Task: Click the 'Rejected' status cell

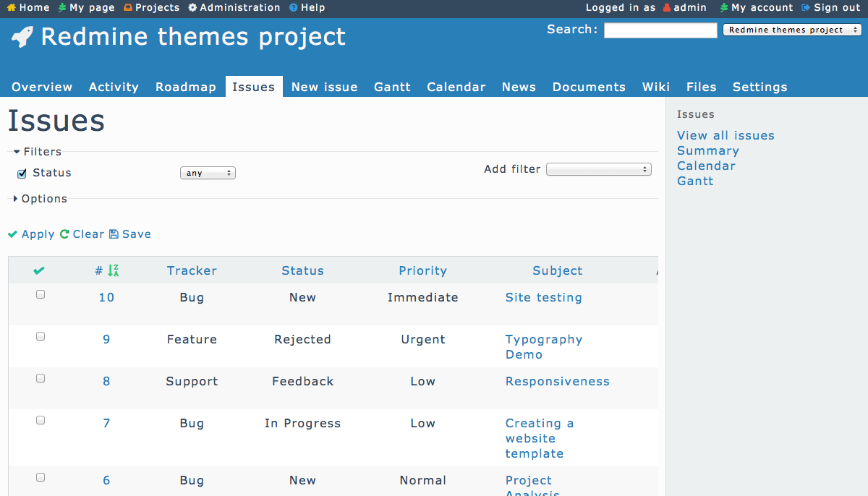Action: 303,339
